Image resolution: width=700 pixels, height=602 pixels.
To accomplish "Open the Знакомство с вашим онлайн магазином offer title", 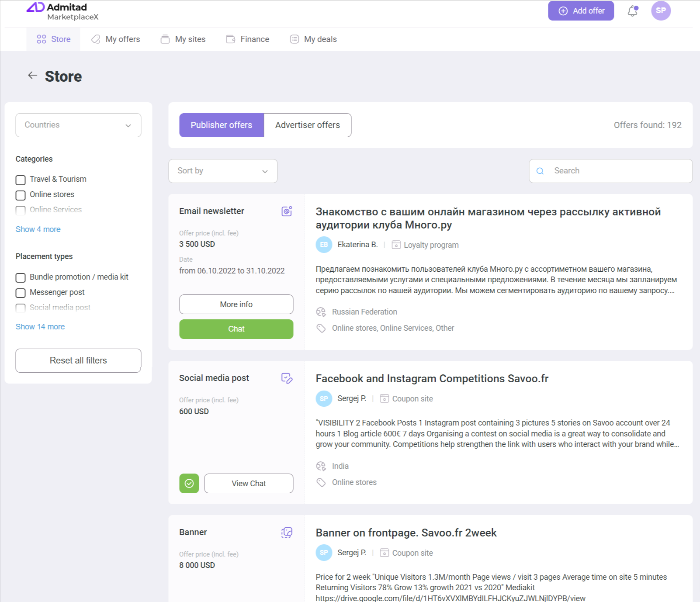I will tap(488, 218).
